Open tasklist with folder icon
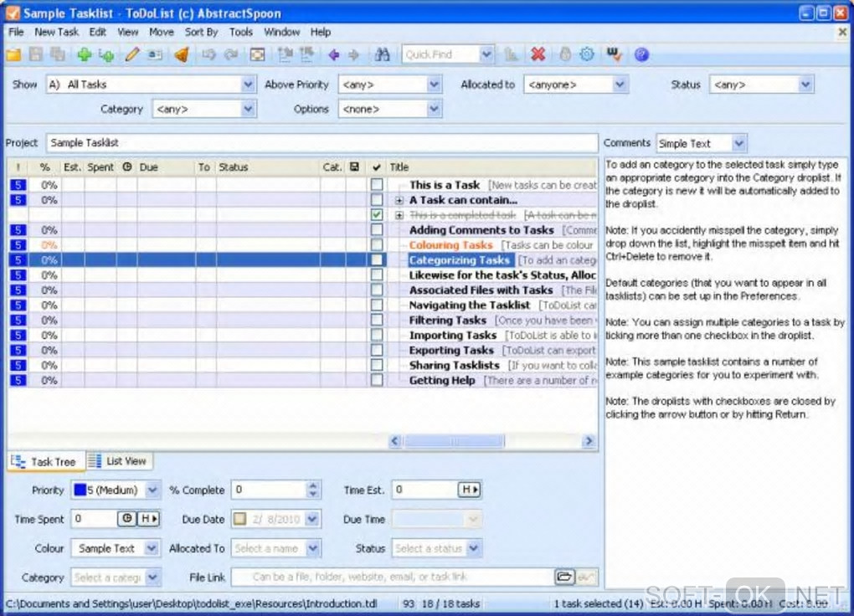The height and width of the screenshot is (616, 854). tap(13, 54)
